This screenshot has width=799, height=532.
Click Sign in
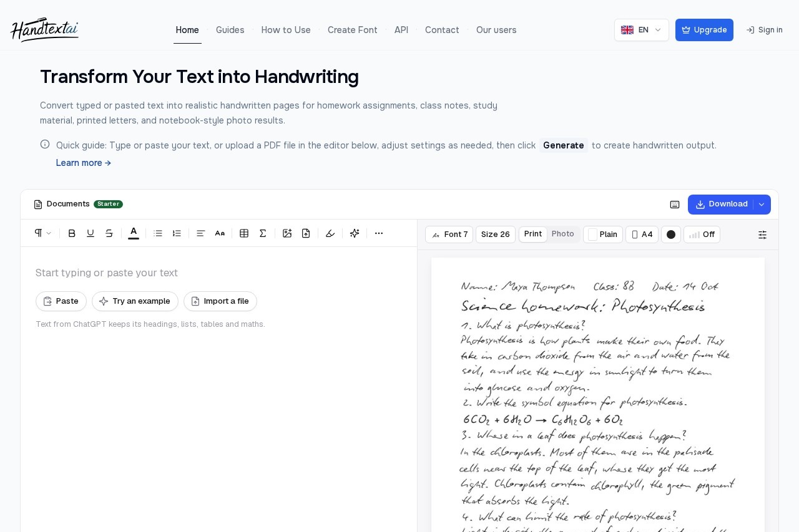pos(765,30)
